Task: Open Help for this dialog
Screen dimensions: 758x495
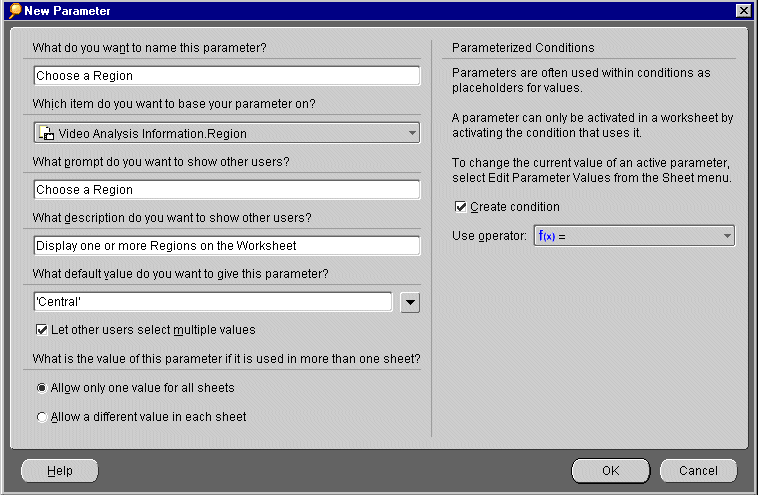Action: [60, 470]
